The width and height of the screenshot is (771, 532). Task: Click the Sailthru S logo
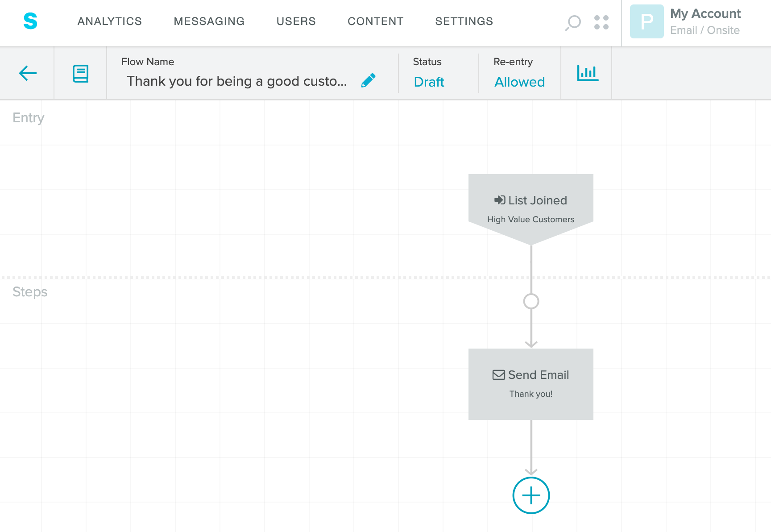[30, 21]
